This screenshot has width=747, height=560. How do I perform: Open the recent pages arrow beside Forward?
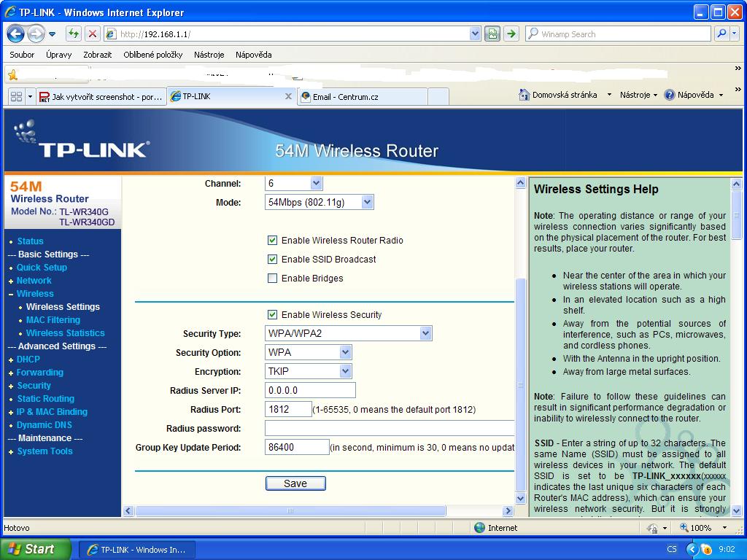click(x=53, y=34)
